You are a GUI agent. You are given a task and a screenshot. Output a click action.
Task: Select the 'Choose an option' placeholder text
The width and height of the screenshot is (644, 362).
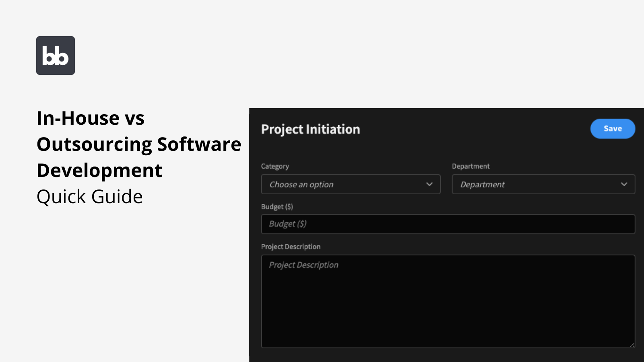coord(301,184)
